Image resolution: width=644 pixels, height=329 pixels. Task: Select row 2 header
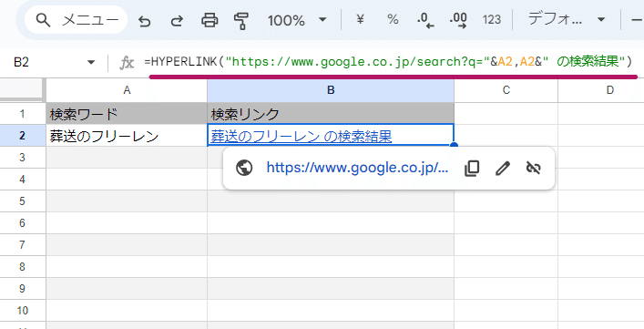point(23,135)
